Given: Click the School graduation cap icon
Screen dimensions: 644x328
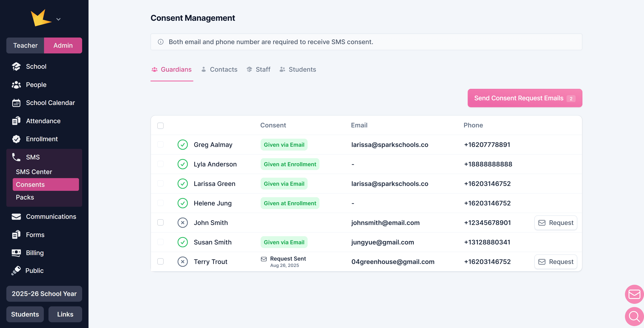Looking at the screenshot, I should (x=16, y=66).
